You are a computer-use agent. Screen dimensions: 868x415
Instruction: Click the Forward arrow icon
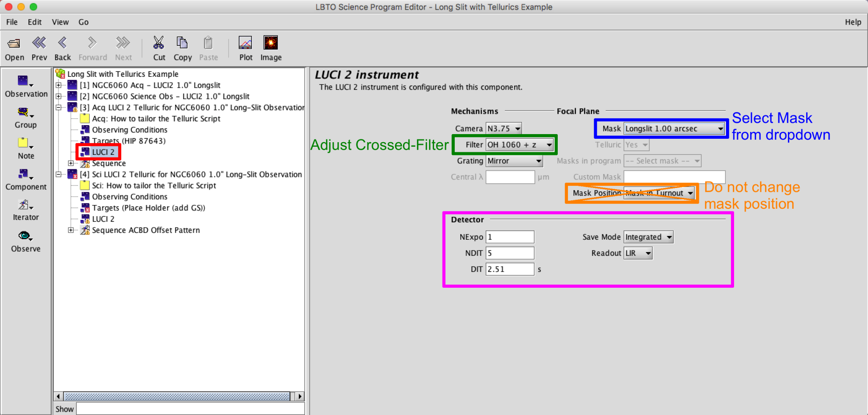click(x=92, y=42)
